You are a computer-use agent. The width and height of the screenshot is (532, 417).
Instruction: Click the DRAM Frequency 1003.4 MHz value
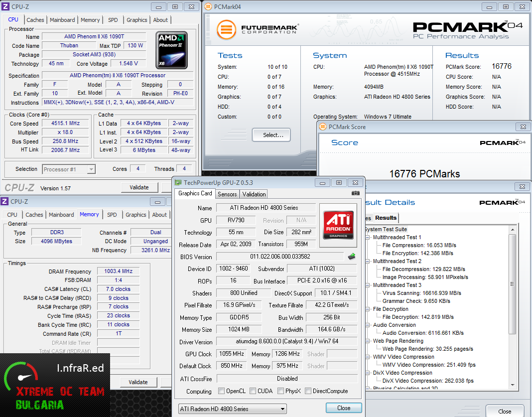(119, 271)
